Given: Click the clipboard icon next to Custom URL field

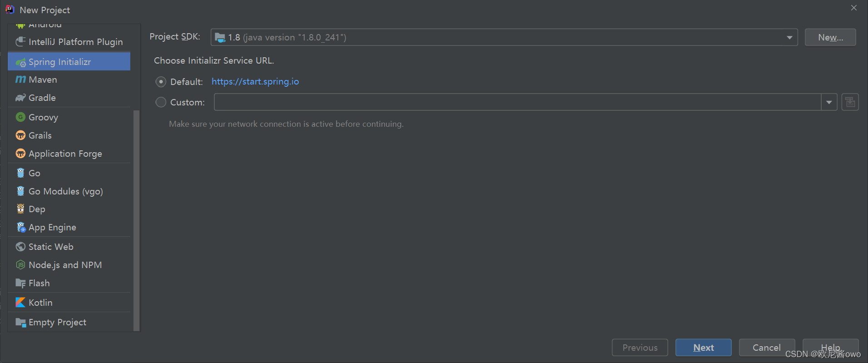Looking at the screenshot, I should (x=850, y=102).
